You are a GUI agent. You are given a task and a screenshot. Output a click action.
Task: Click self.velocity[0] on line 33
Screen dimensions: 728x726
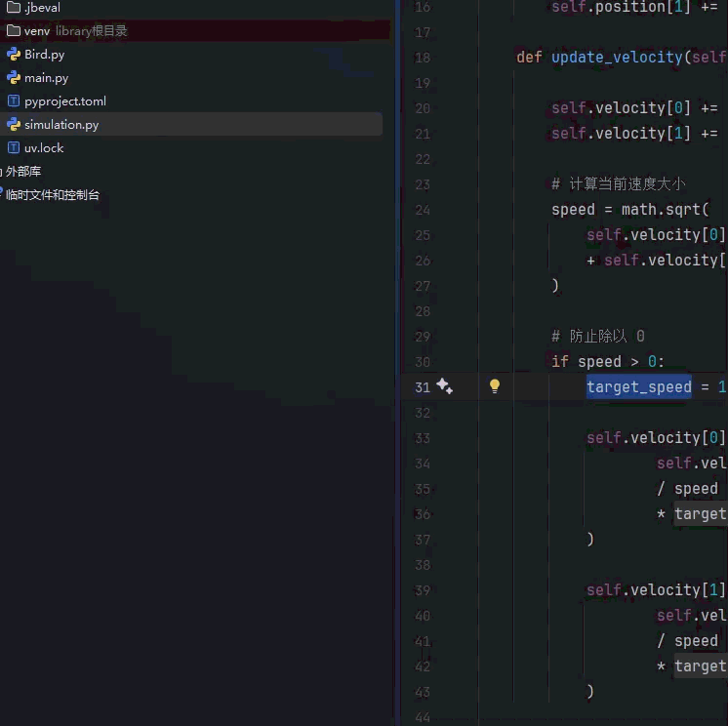(656, 438)
